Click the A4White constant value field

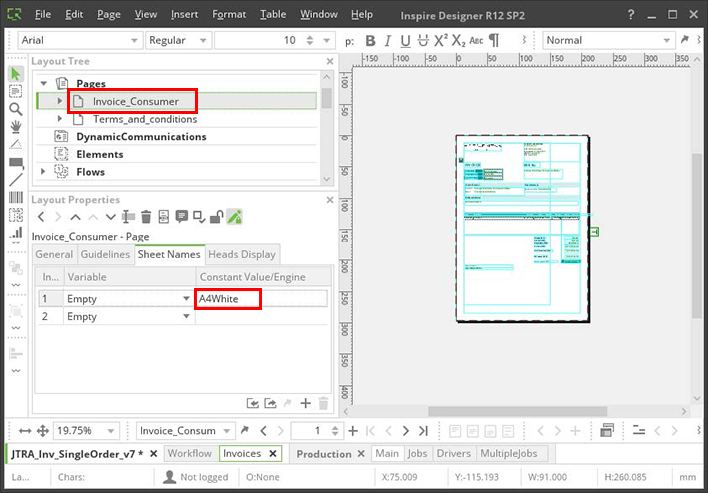pyautogui.click(x=228, y=298)
